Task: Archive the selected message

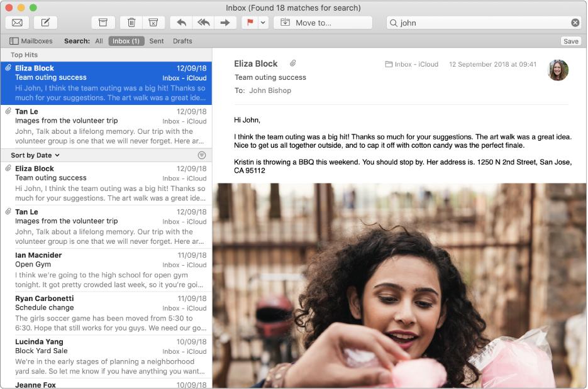Action: [x=103, y=22]
